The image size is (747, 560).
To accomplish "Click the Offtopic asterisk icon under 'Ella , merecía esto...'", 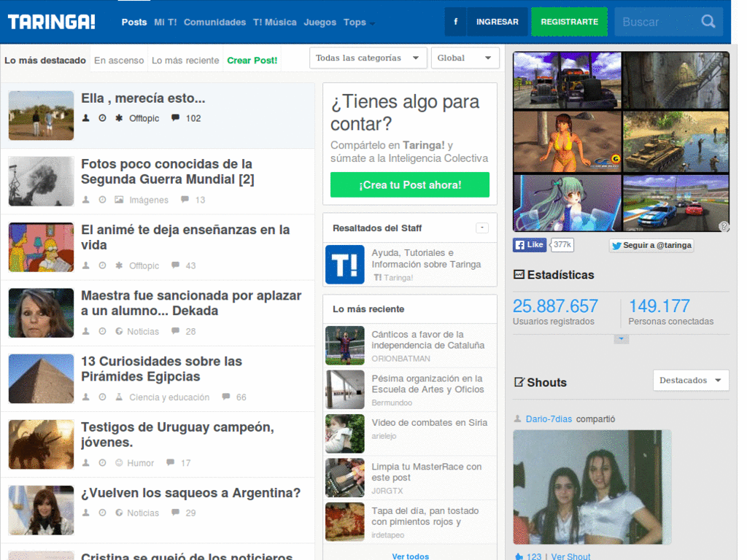I will pyautogui.click(x=119, y=118).
